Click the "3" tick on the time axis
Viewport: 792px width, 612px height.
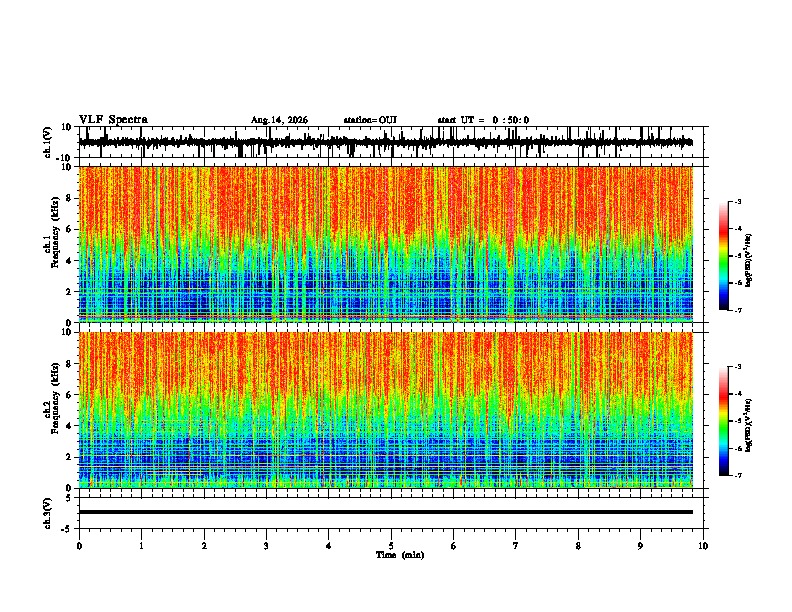point(266,546)
